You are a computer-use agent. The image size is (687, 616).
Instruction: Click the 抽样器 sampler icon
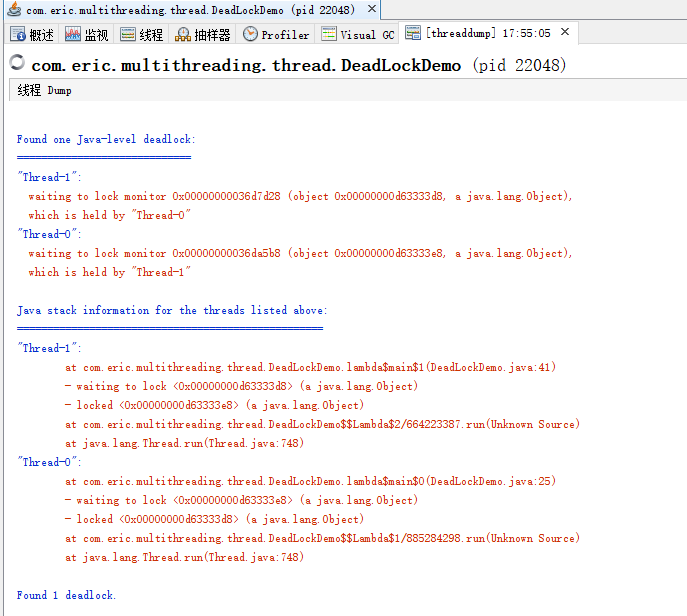pos(182,34)
